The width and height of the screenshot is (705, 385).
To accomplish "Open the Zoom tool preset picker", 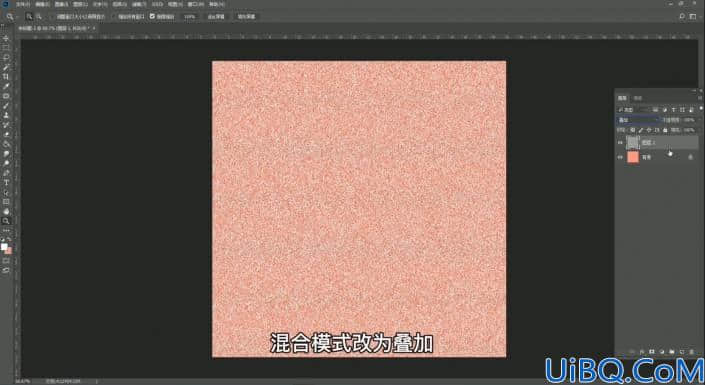I will click(12, 17).
